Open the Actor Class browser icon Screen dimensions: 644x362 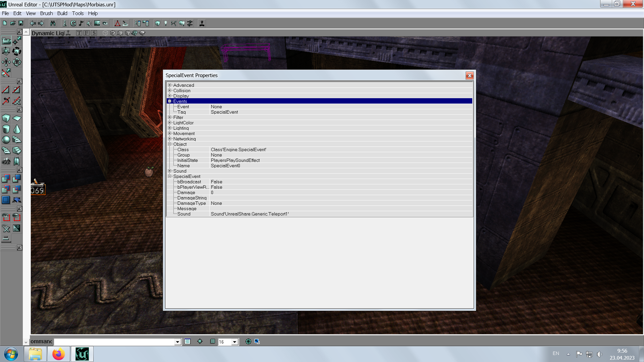click(x=65, y=23)
